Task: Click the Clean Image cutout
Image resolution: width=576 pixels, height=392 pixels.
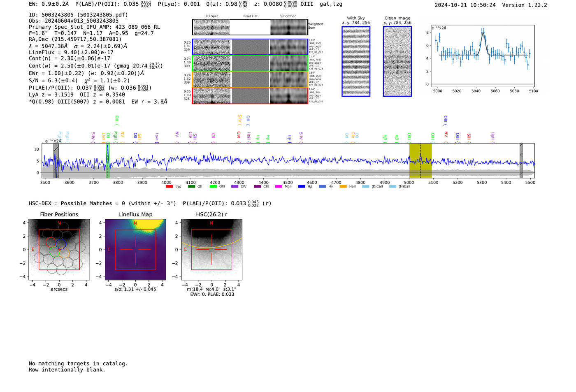Action: coord(397,61)
